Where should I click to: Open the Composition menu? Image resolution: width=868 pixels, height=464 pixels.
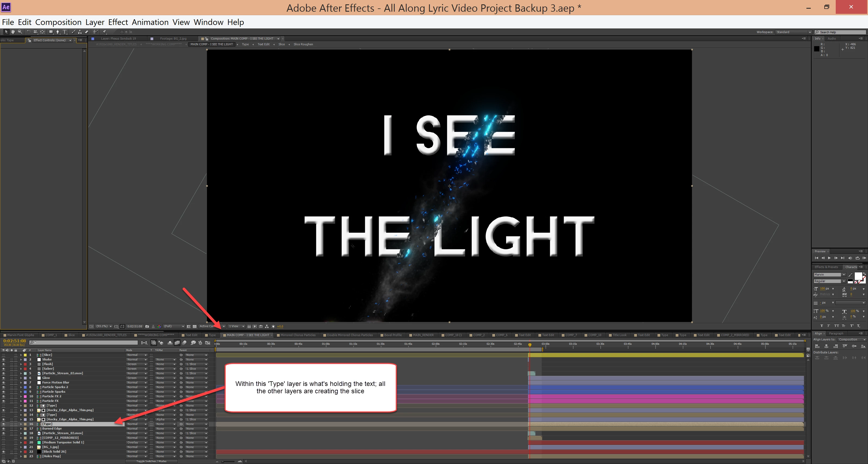coord(58,22)
